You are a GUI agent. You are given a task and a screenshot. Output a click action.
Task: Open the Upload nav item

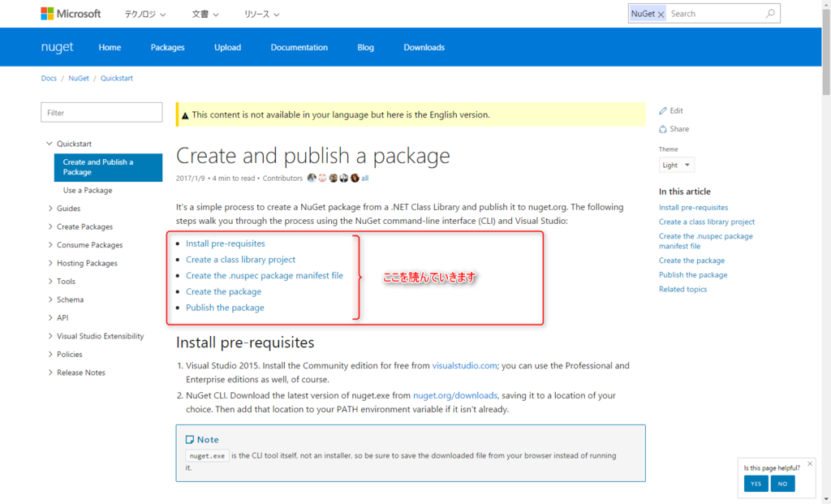(x=227, y=47)
